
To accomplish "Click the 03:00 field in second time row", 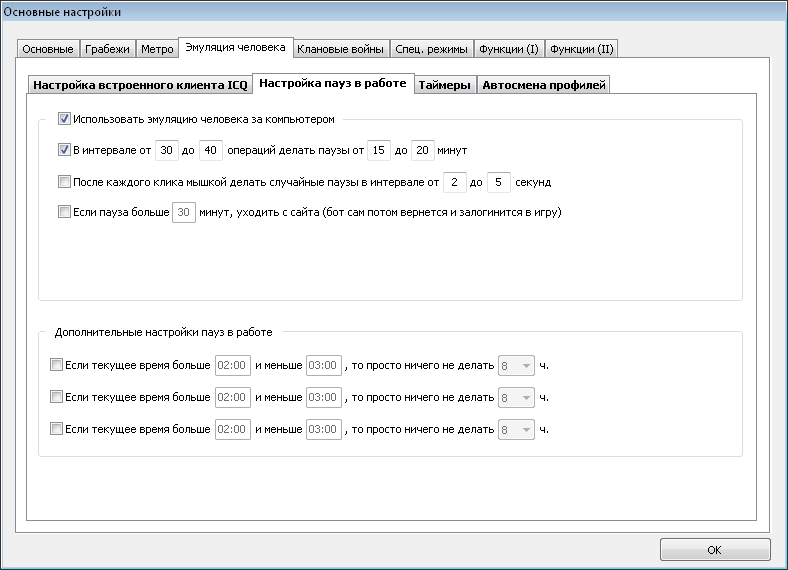I will [324, 398].
